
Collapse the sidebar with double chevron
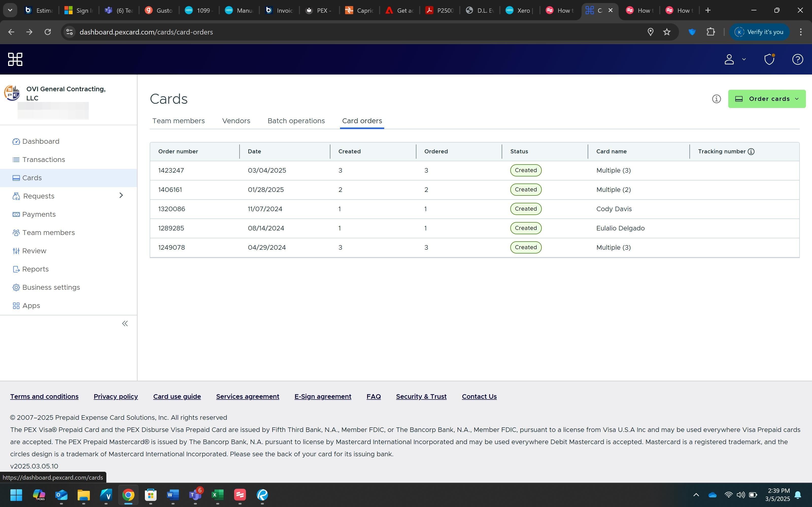tap(125, 323)
